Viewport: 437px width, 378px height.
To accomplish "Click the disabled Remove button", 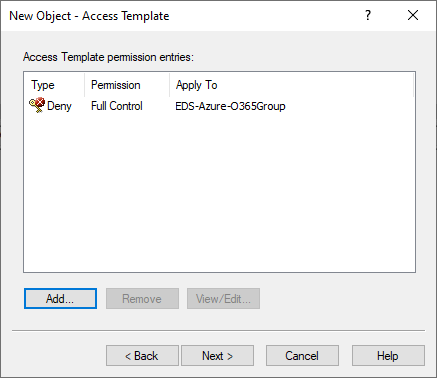I will [142, 298].
